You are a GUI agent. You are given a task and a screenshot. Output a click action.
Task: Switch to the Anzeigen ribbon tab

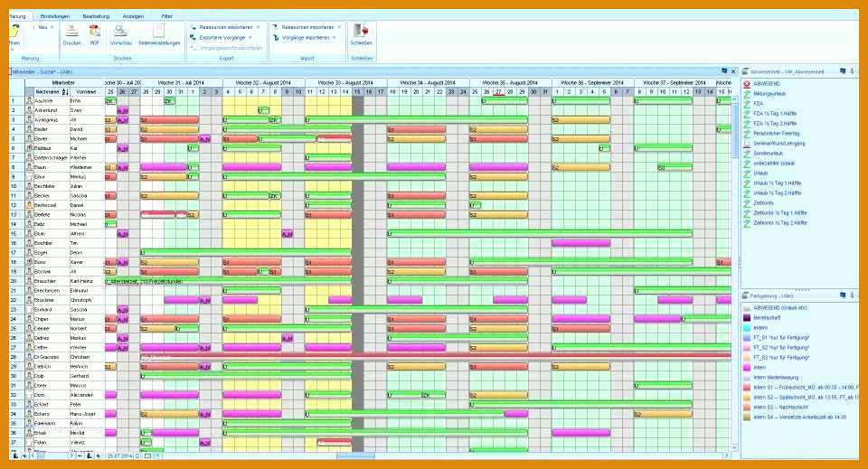(133, 16)
